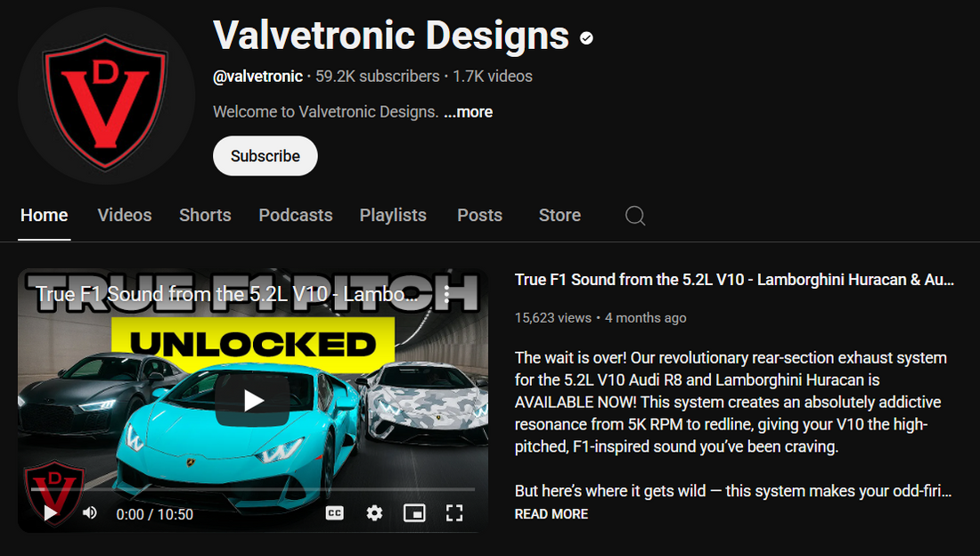
Task: Enter fullscreen with the corner brackets icon
Action: (x=454, y=513)
